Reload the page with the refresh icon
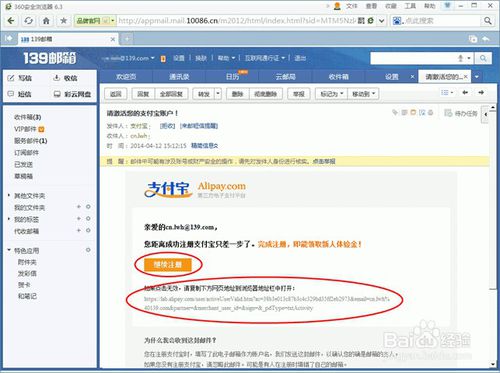Screen dimensions: 500x373 tap(28, 21)
